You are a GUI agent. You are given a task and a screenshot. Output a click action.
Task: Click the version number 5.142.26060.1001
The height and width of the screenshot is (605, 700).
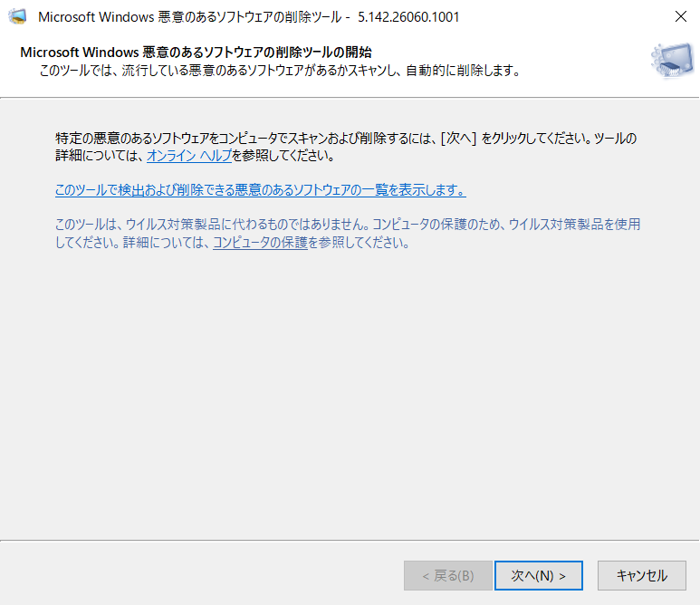(x=408, y=17)
